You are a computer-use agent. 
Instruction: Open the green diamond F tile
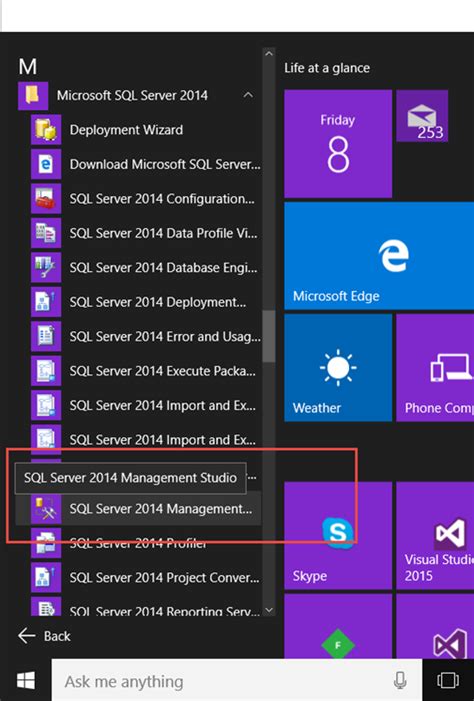[x=338, y=626]
